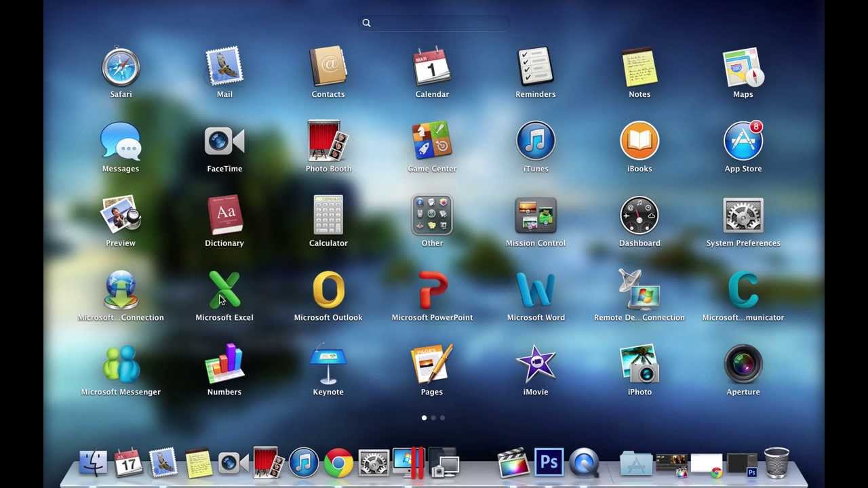Launch iMovie
Image resolution: width=868 pixels, height=488 pixels.
[536, 365]
